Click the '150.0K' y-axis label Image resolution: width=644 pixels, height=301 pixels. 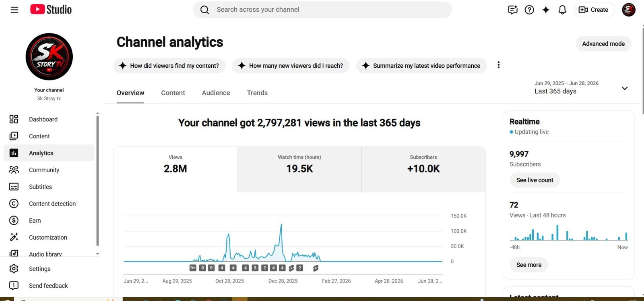point(459,216)
